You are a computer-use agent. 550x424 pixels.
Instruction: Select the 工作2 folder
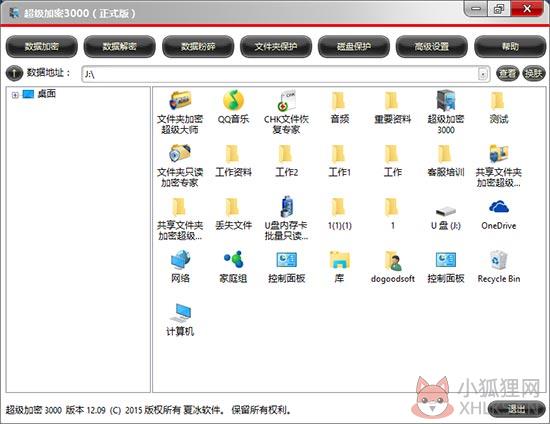click(286, 160)
